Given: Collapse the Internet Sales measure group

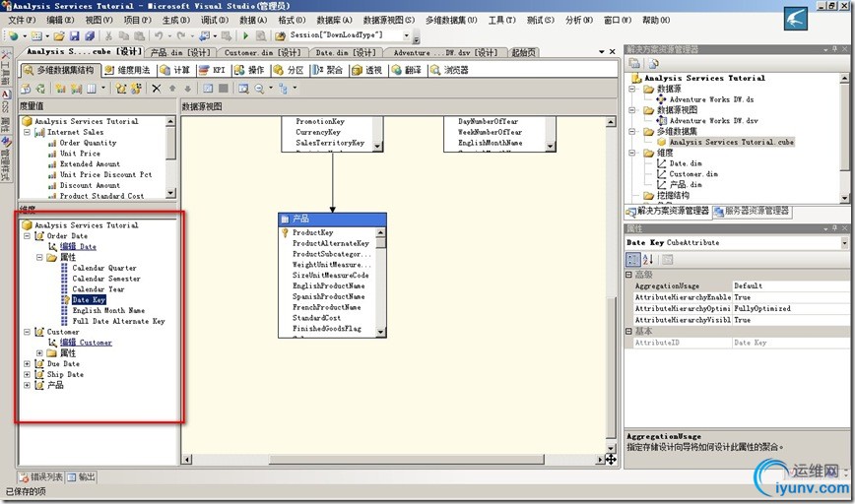Looking at the screenshot, I should [27, 133].
